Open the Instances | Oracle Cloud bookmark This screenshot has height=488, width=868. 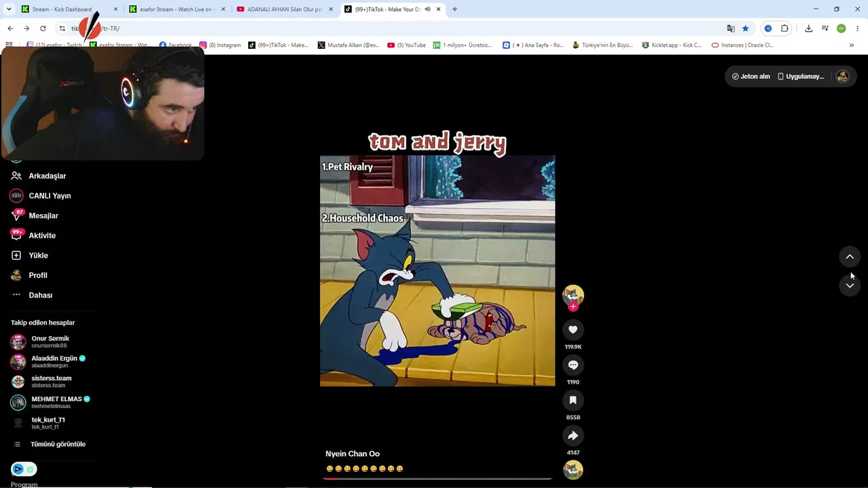pos(743,45)
